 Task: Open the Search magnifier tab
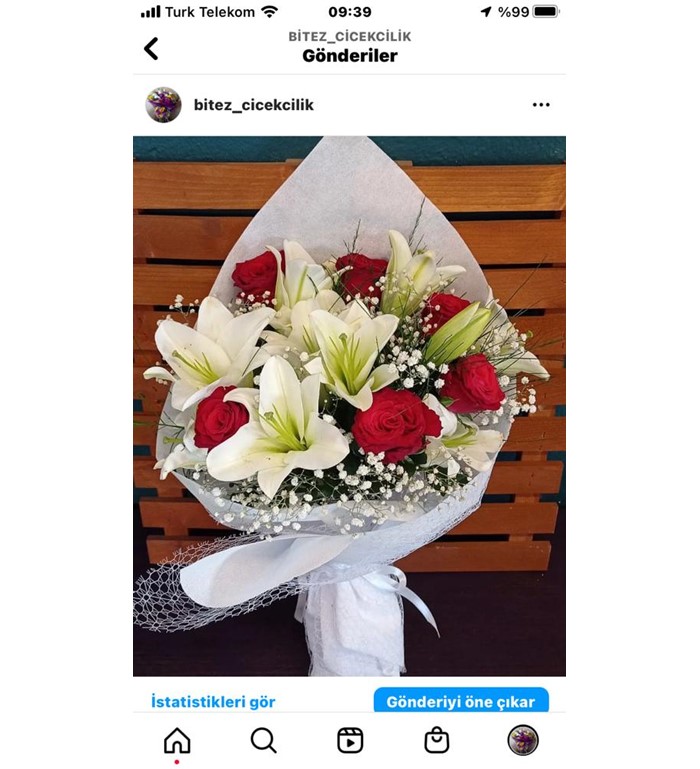(x=263, y=740)
